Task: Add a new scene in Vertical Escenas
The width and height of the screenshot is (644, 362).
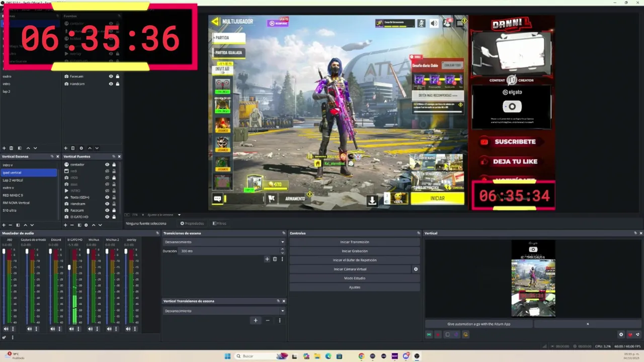Action: (4, 225)
